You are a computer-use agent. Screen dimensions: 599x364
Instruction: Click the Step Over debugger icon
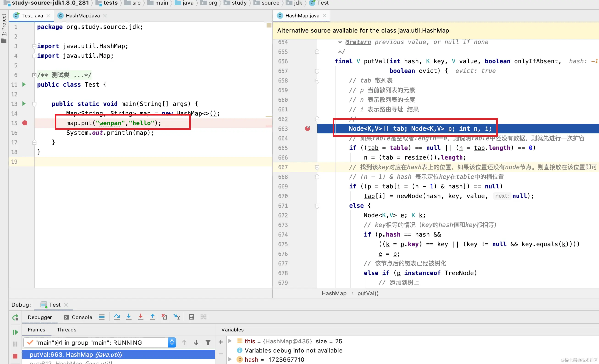pos(117,317)
